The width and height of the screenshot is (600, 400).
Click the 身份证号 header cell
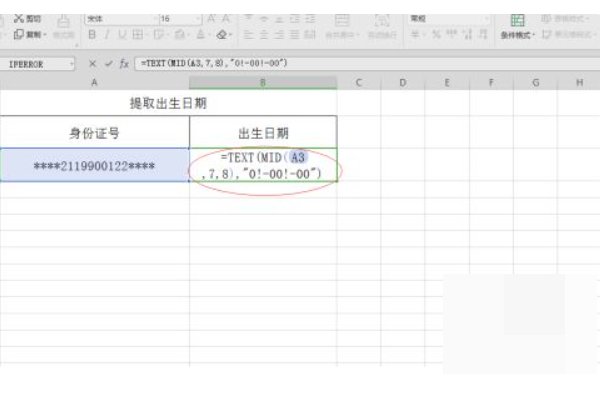(95, 132)
